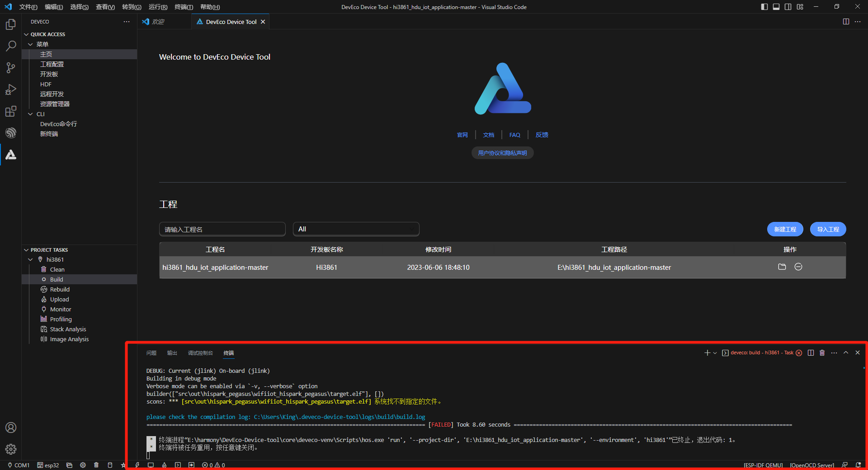Open the DevEco Device Tool sidebar icon

tap(10, 155)
